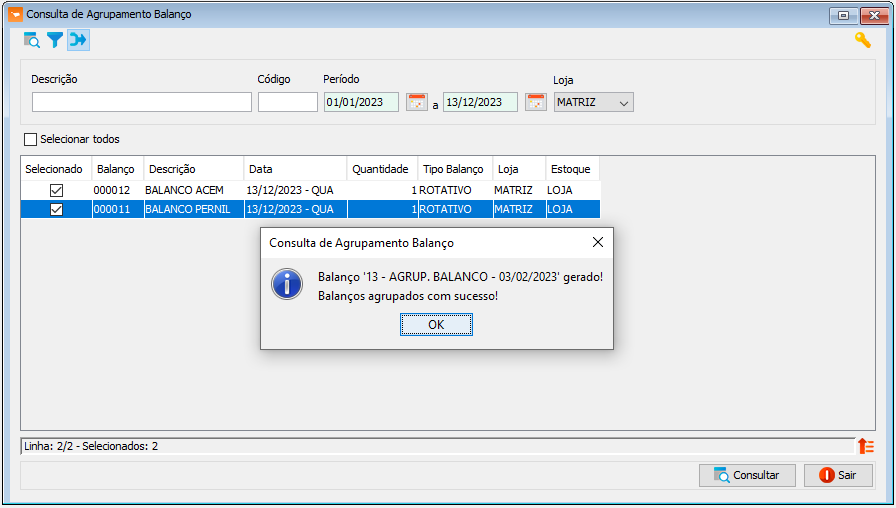Click the golden key icon
The height and width of the screenshot is (508, 896).
(862, 40)
